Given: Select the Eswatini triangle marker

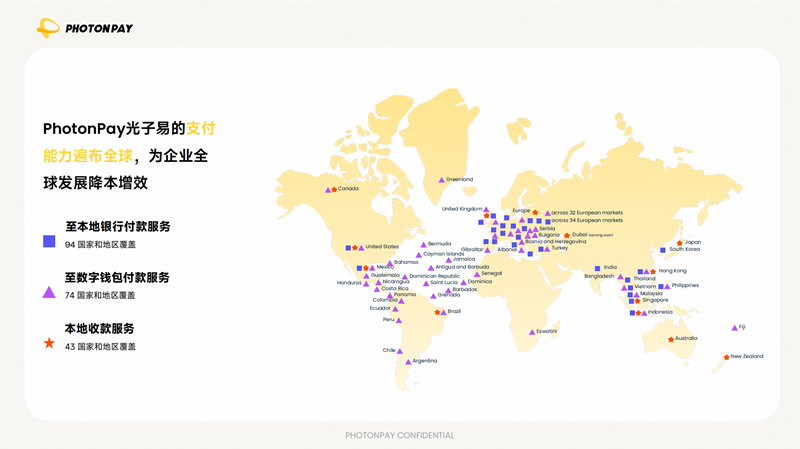Looking at the screenshot, I should click(532, 332).
